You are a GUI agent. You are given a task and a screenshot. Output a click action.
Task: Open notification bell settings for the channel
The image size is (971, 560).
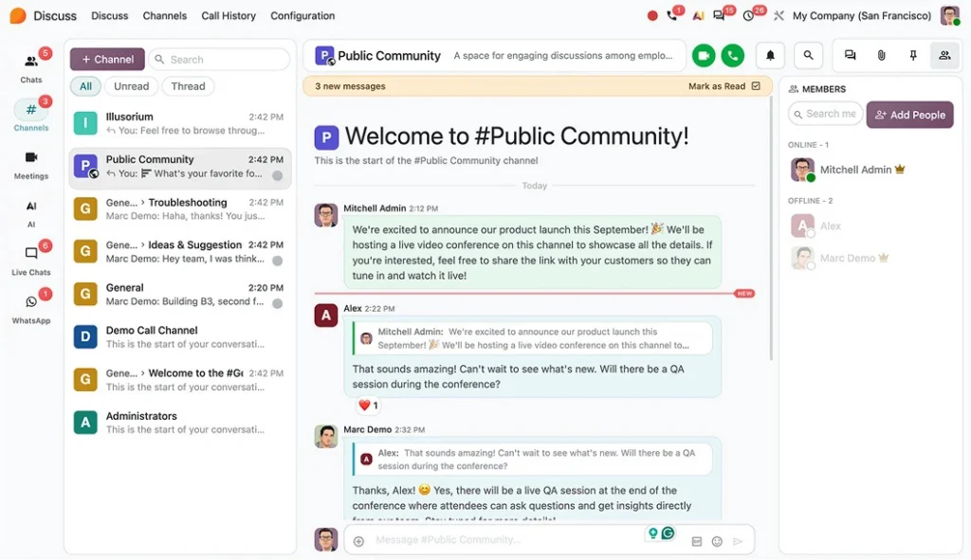770,56
